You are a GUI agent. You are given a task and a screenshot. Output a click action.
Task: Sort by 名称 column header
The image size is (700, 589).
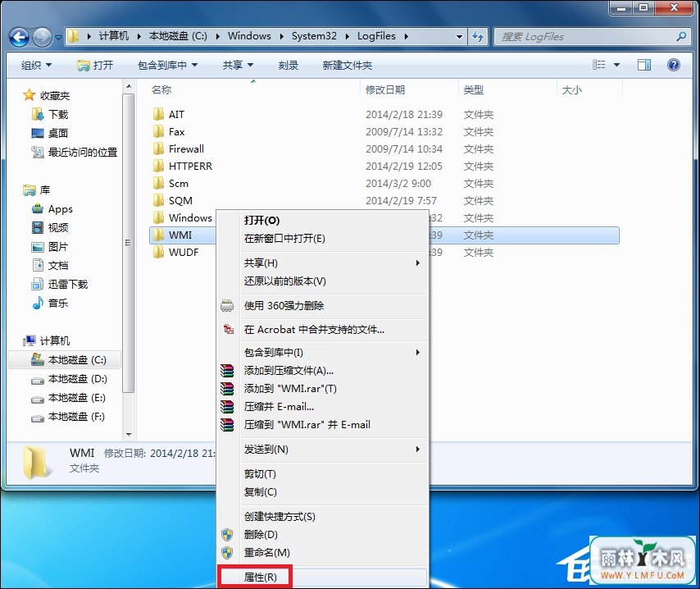pyautogui.click(x=161, y=89)
